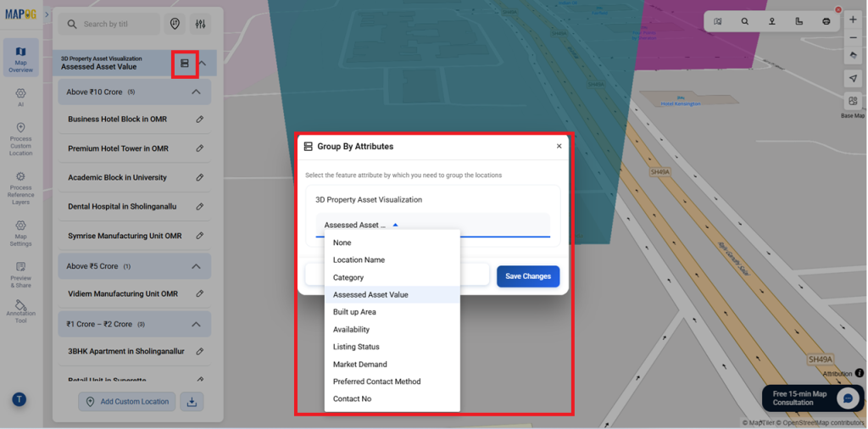The width and height of the screenshot is (868, 429).
Task: Close the Group By Attributes dialog
Action: [559, 146]
